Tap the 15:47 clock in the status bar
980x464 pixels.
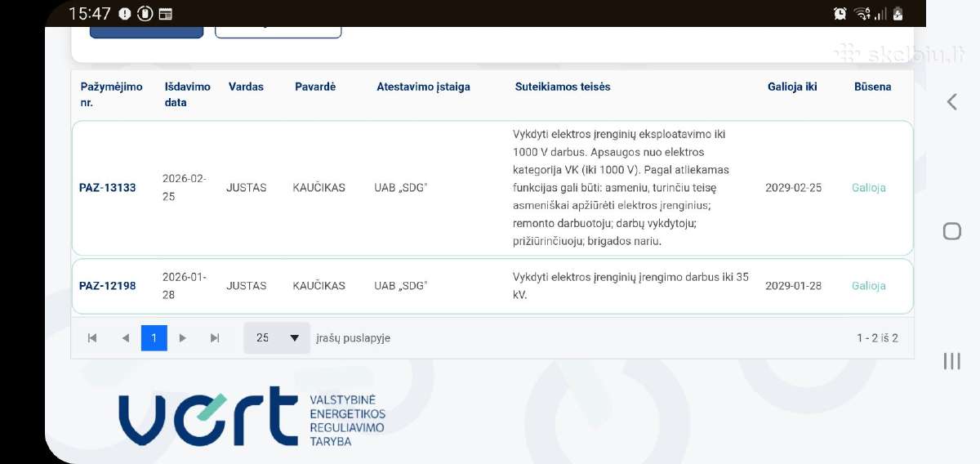point(90,13)
